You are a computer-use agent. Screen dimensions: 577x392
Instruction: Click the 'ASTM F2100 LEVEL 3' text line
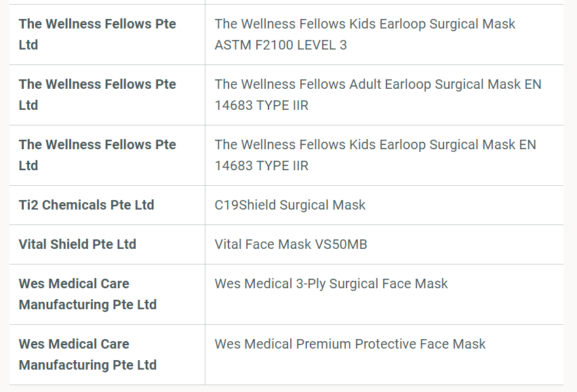[281, 45]
